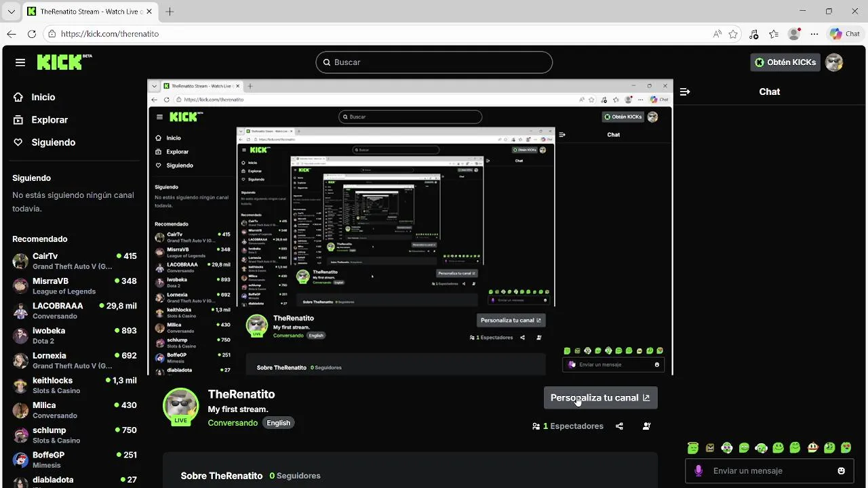Insert the heart-eyes emote
The width and height of the screenshot is (868, 488).
pos(846,448)
